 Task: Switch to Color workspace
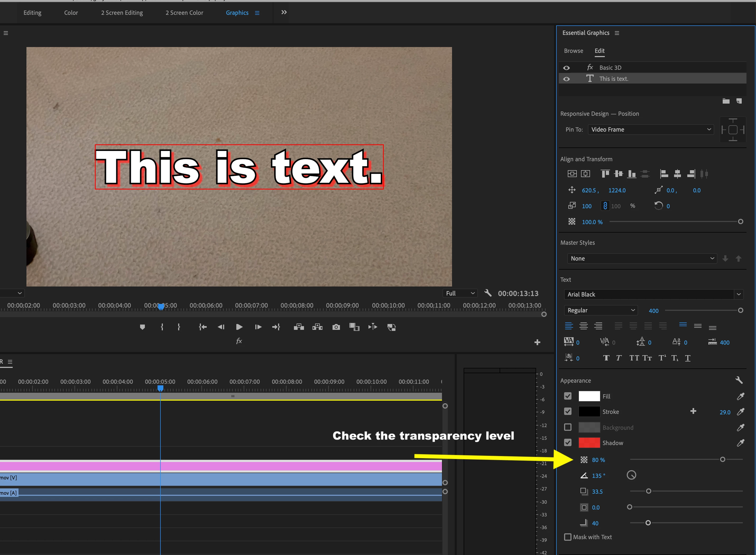coord(71,13)
